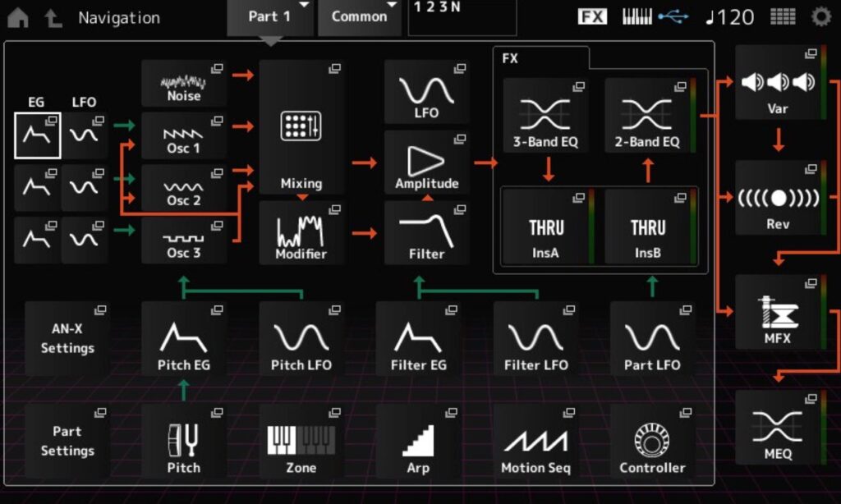This screenshot has height=504, width=841.
Task: Select the Filter block
Action: coord(426,232)
